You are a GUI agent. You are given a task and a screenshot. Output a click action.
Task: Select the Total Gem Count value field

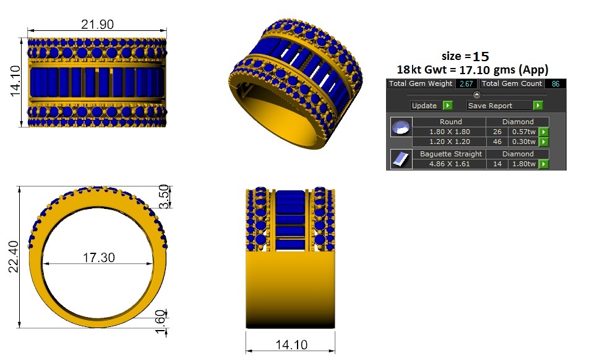tap(556, 84)
